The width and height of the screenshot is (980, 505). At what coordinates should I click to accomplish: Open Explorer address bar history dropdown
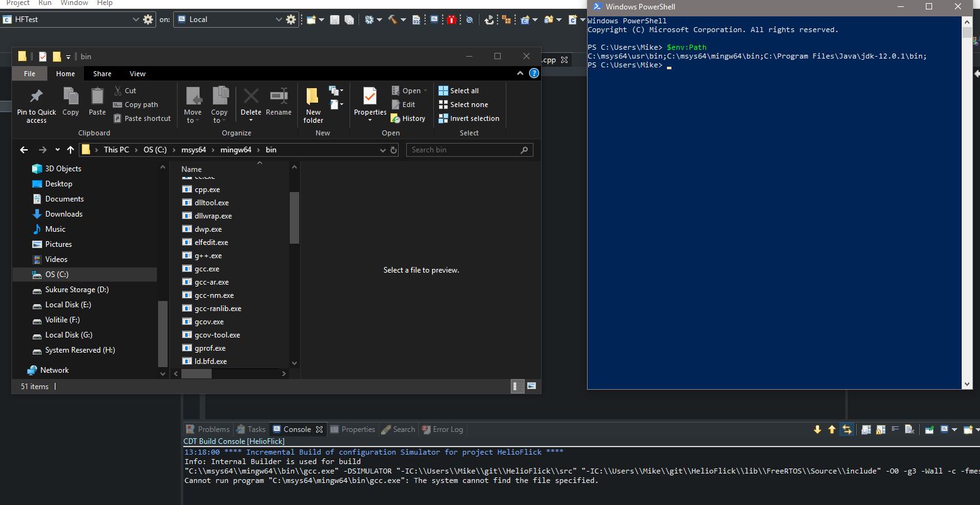coord(382,150)
